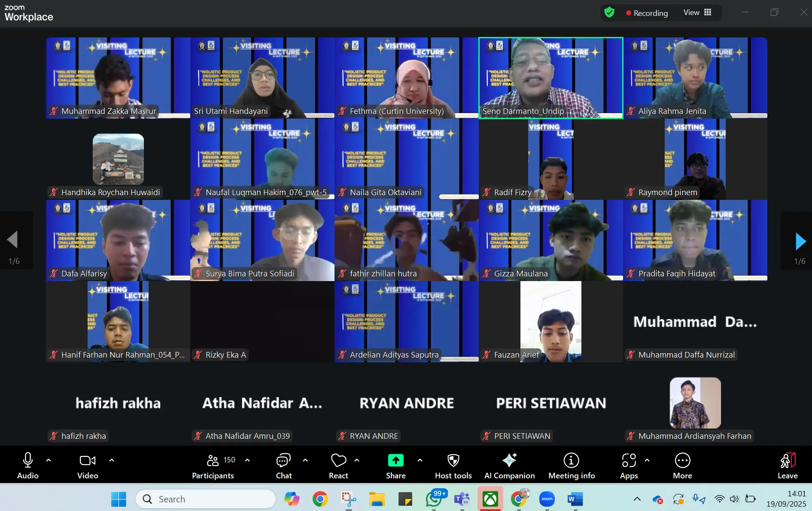Show Meeting info details
812x511 pixels.
click(x=571, y=465)
